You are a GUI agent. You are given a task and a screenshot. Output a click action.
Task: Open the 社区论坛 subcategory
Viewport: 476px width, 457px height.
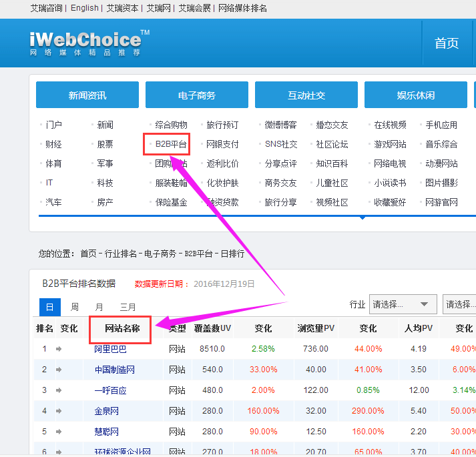click(332, 144)
